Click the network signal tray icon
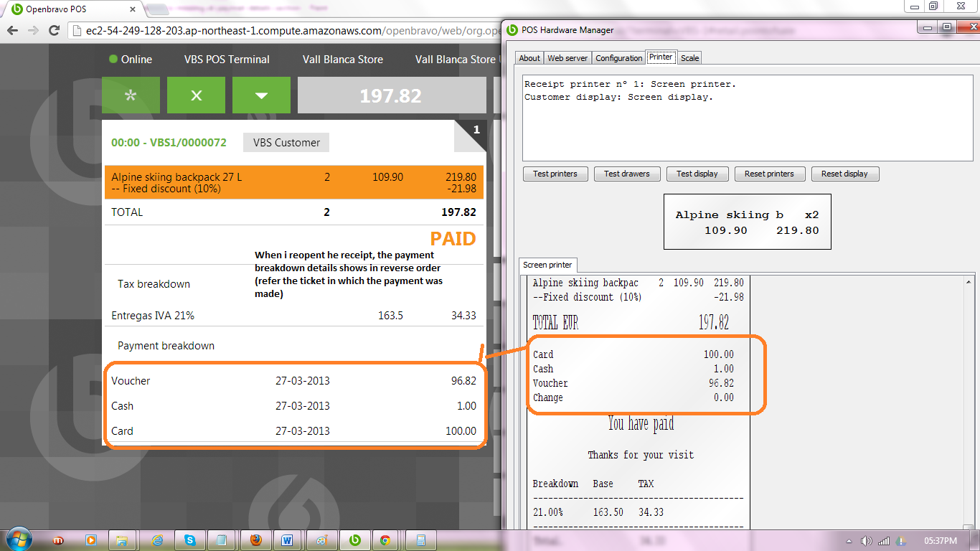This screenshot has width=980, height=551. click(x=884, y=541)
